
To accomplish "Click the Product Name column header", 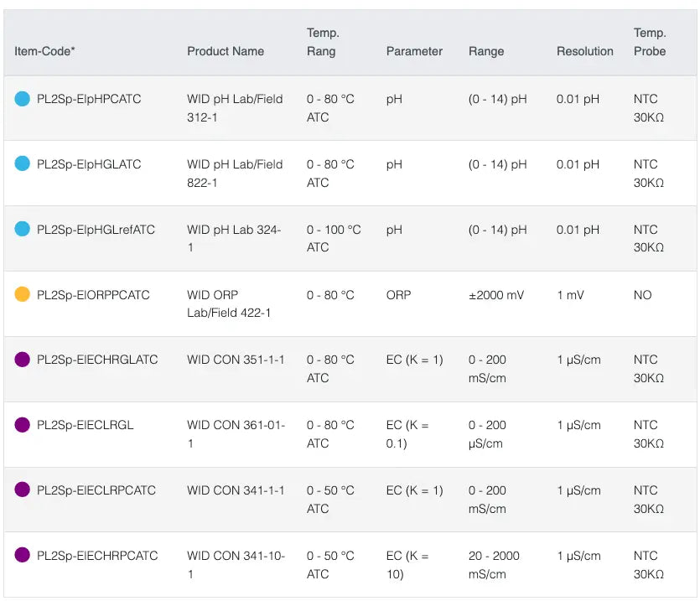I will [x=226, y=51].
